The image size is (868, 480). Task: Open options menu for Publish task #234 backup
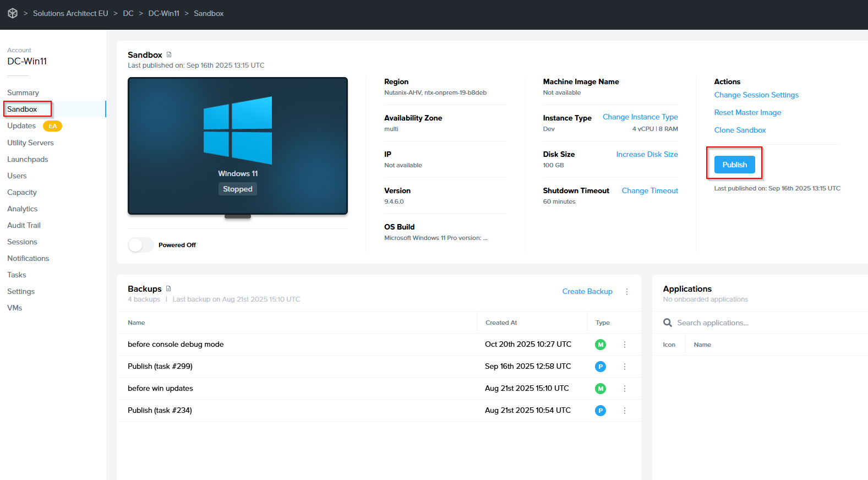(624, 411)
